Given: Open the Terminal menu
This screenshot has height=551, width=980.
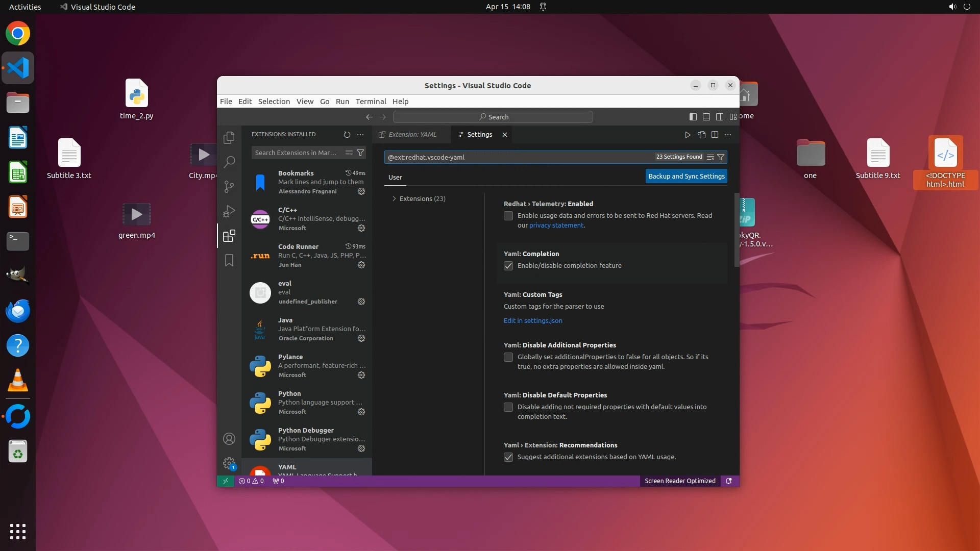Looking at the screenshot, I should (x=371, y=101).
